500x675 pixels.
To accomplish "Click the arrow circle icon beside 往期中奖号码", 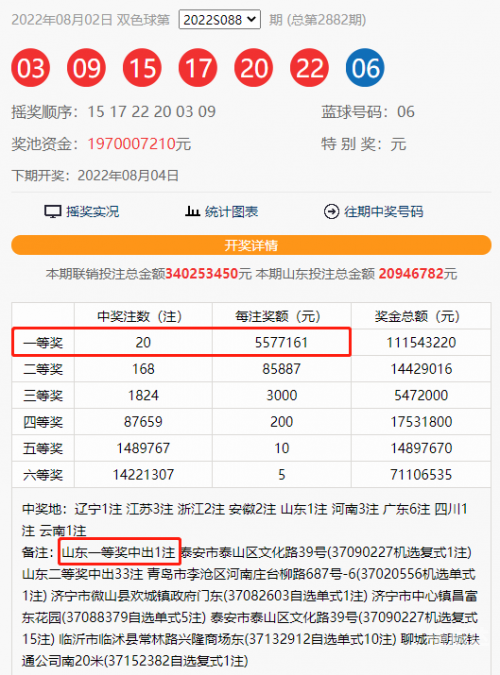I will pyautogui.click(x=331, y=212).
